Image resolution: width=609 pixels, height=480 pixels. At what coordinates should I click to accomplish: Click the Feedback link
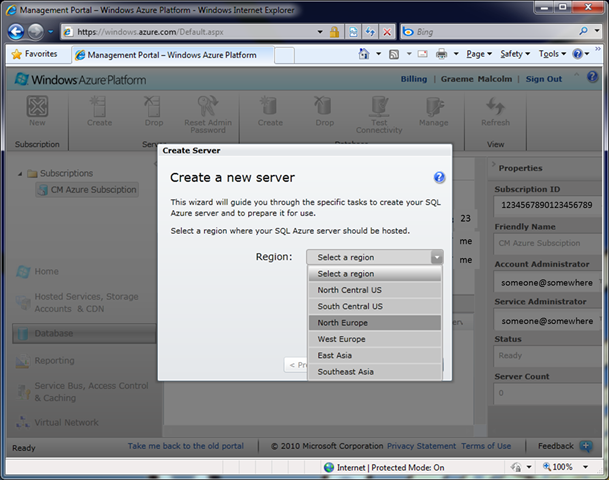555,446
